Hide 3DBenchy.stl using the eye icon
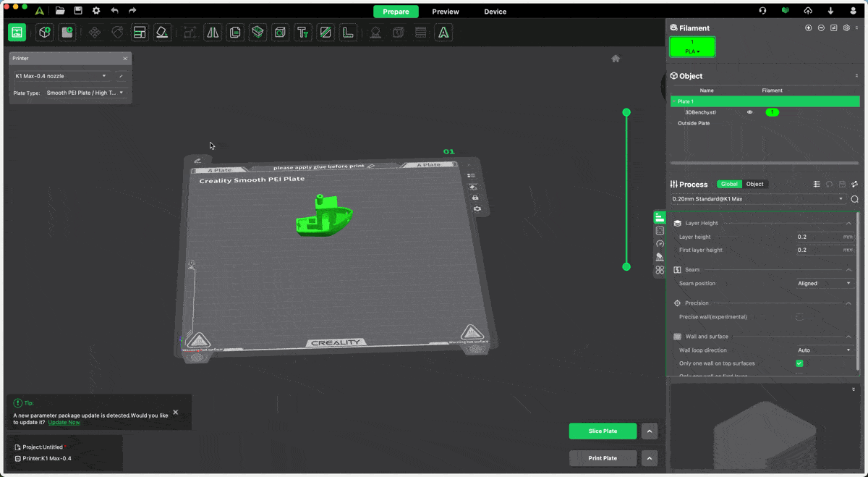This screenshot has height=477, width=868. (749, 112)
